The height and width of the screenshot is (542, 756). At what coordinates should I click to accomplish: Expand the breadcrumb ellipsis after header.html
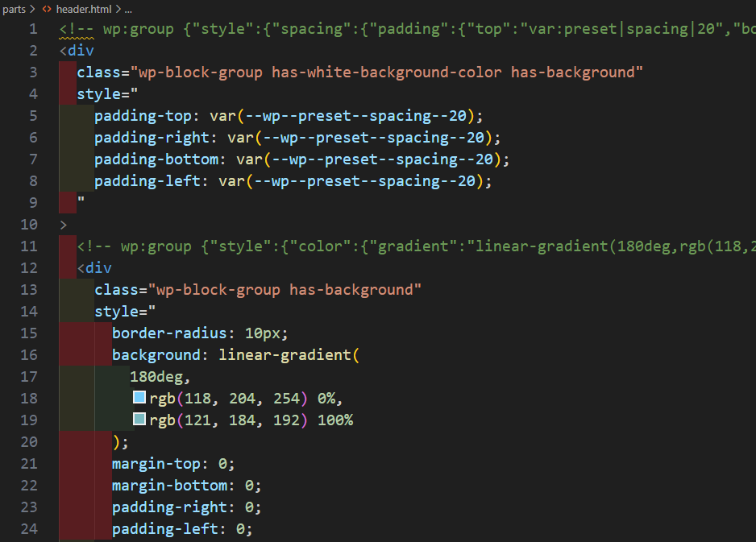point(128,9)
